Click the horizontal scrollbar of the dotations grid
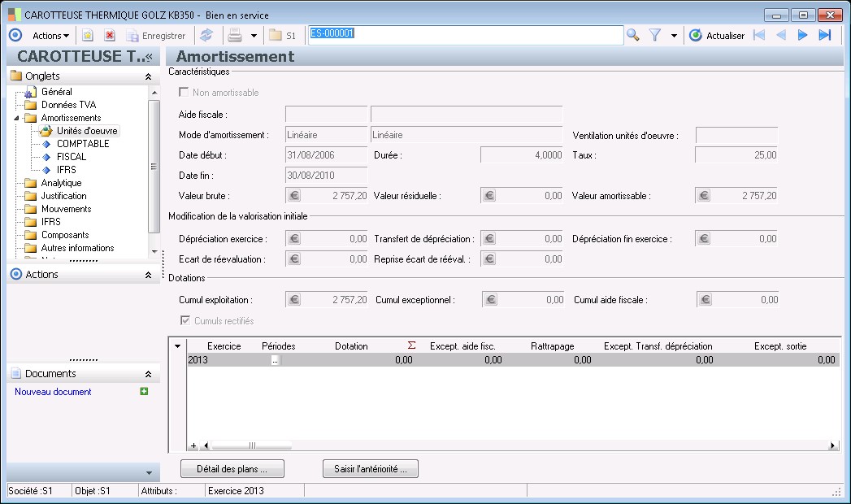851x504 pixels. pyautogui.click(x=252, y=445)
